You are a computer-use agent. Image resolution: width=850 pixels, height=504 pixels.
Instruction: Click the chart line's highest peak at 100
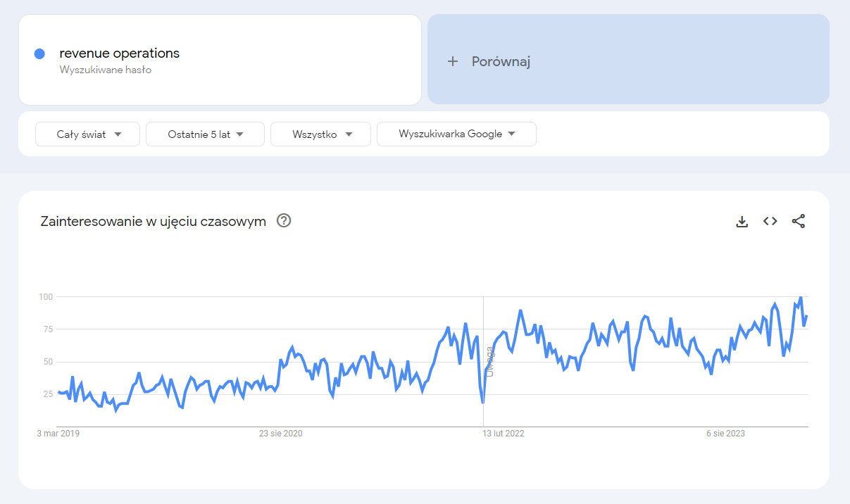(x=800, y=298)
